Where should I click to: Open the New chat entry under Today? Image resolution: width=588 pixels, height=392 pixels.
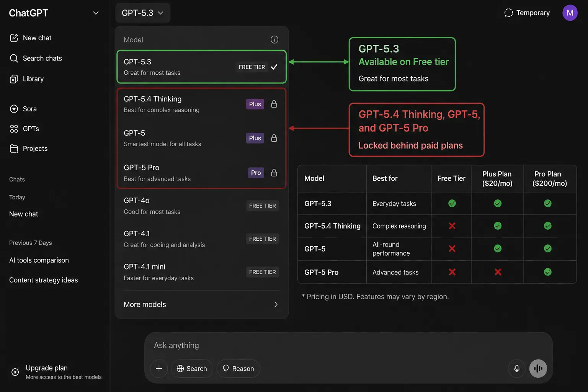pos(24,214)
